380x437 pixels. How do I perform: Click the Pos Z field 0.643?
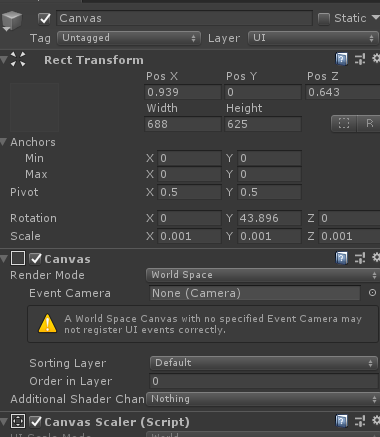343,92
